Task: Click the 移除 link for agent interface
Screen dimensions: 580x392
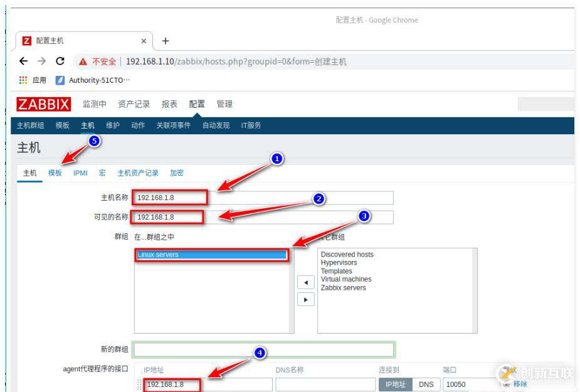Action: pyautogui.click(x=520, y=384)
